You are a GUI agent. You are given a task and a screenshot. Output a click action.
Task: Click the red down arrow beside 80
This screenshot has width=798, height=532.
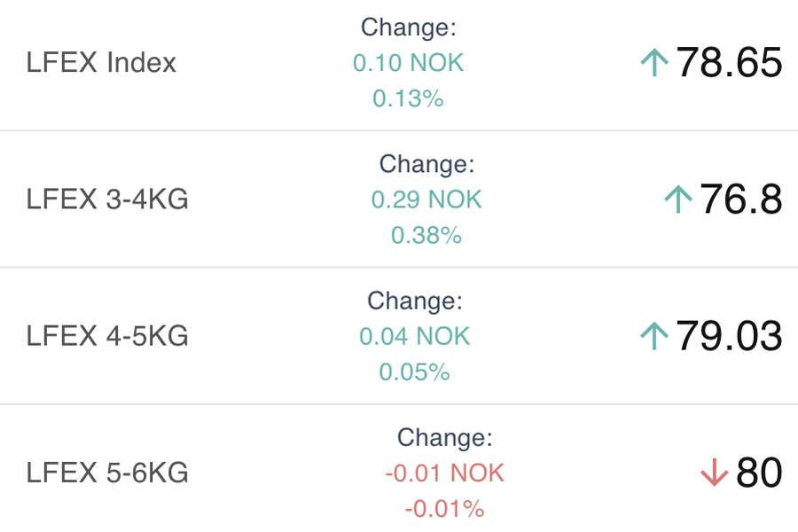(x=713, y=473)
